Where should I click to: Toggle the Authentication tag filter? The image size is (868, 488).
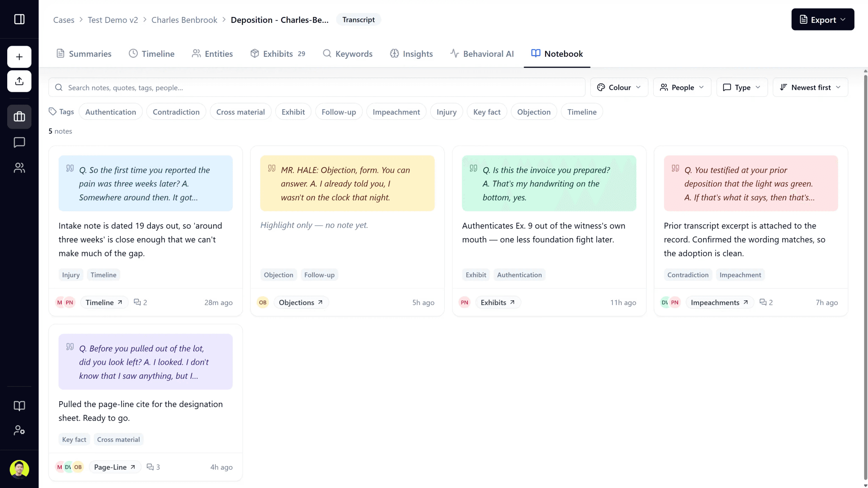click(110, 112)
